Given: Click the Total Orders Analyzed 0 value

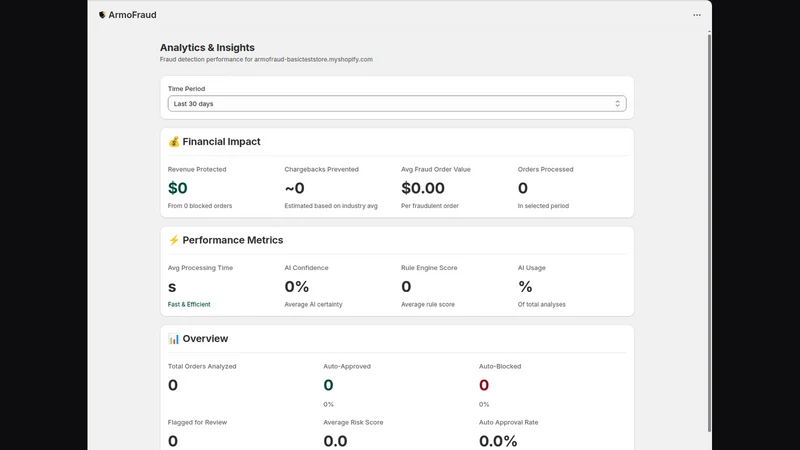Looking at the screenshot, I should [173, 385].
